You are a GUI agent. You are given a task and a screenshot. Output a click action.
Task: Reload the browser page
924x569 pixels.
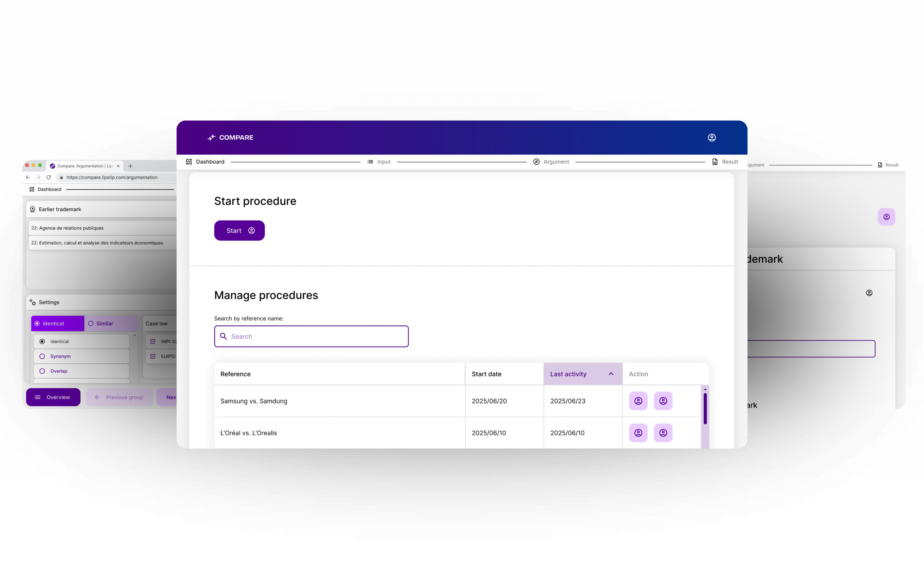click(49, 177)
